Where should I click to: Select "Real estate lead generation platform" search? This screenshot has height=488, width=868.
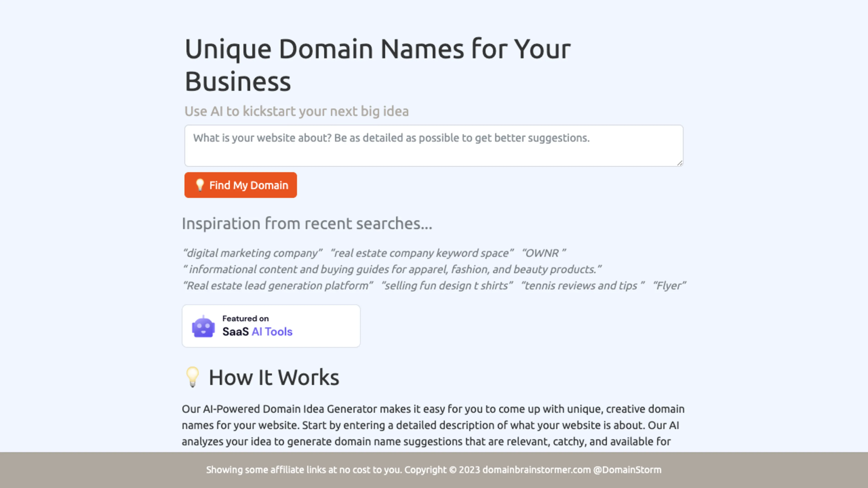pos(278,286)
